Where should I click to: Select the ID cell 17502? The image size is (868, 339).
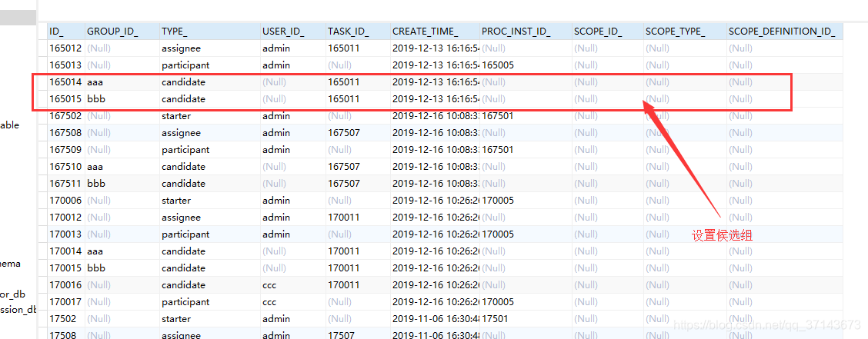(x=66, y=319)
